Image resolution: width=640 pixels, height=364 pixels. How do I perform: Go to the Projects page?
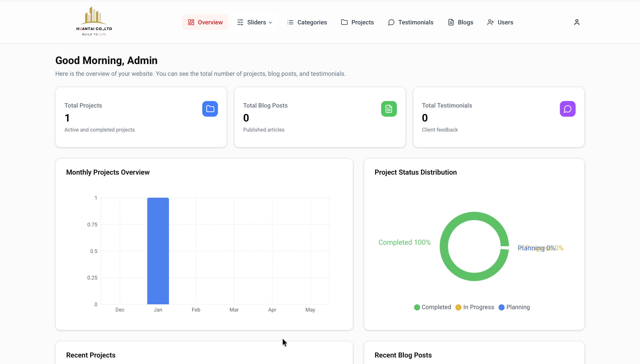point(357,22)
